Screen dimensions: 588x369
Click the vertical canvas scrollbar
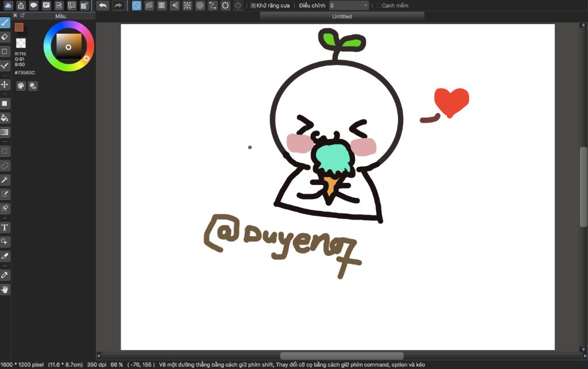pos(583,187)
